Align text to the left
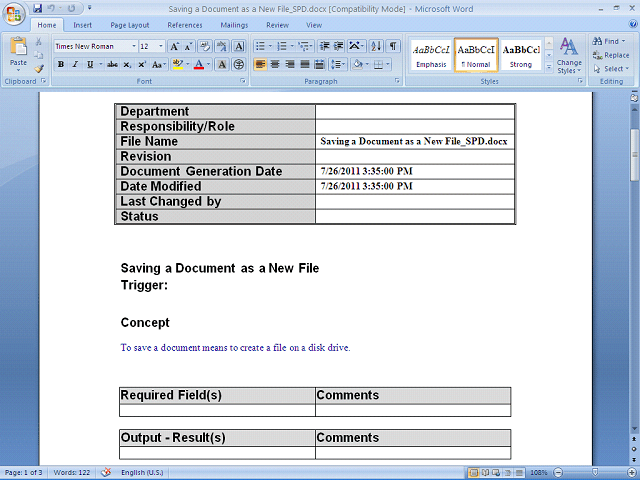640x480 pixels. 260,64
